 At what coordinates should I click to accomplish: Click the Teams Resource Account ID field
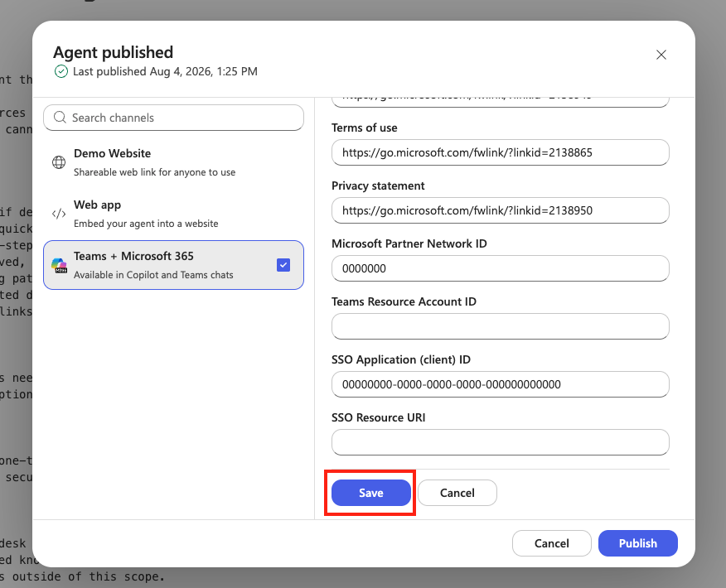click(500, 326)
